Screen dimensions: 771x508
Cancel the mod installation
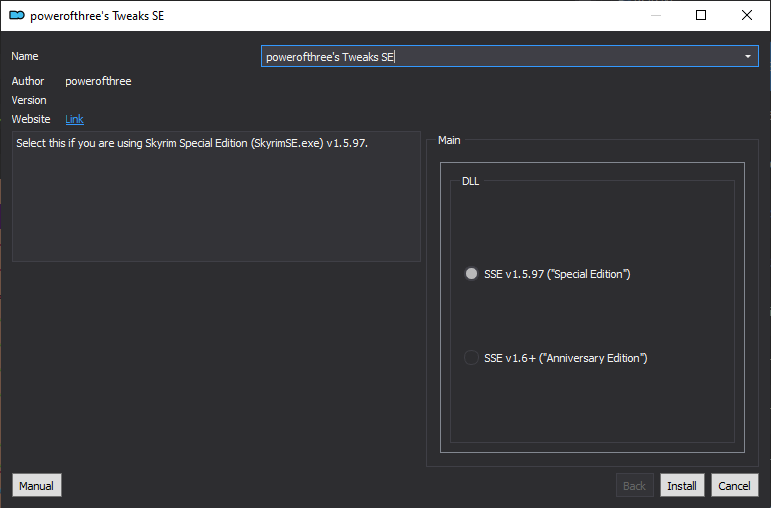click(734, 486)
